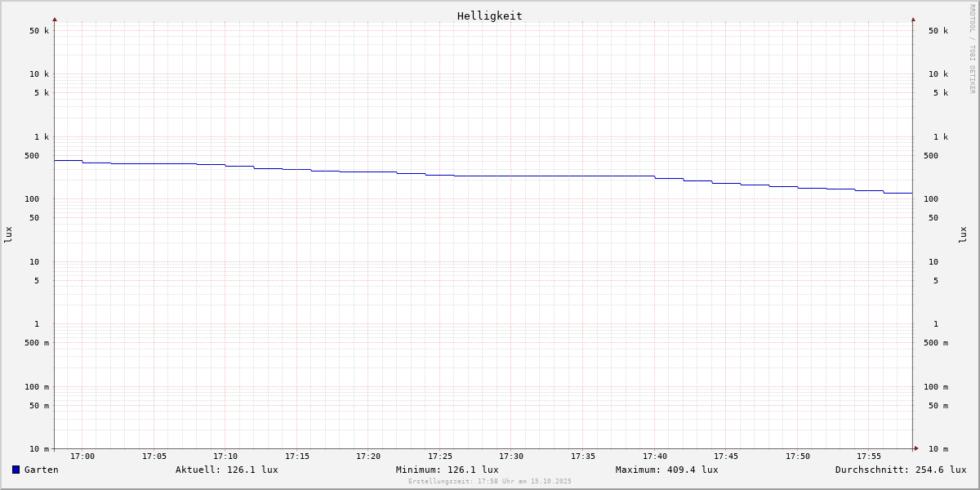The image size is (980, 490).
Task: Click the left axis 50 k tick label
Action: [x=39, y=31]
